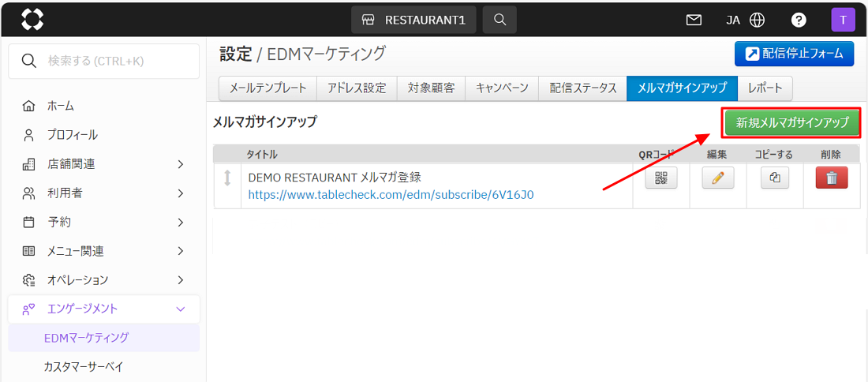Image resolution: width=868 pixels, height=382 pixels.
Task: Switch to the キャンペーン tab
Action: point(502,88)
